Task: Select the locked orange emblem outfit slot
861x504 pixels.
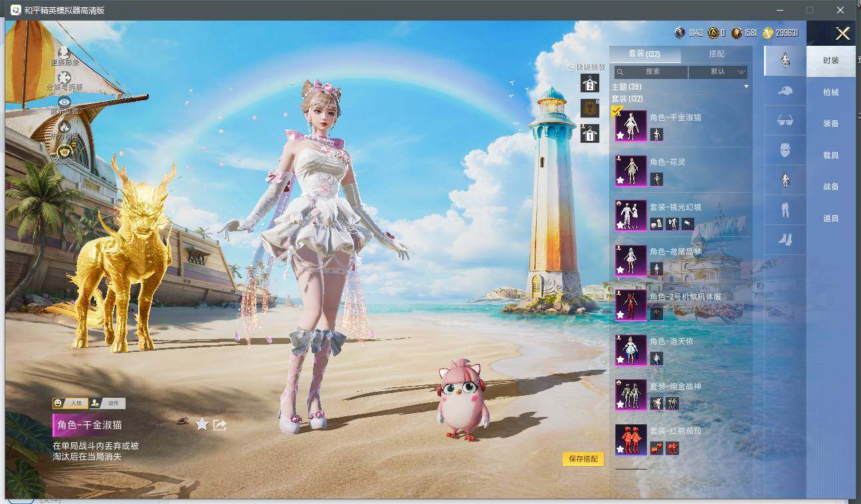Action: [590, 108]
